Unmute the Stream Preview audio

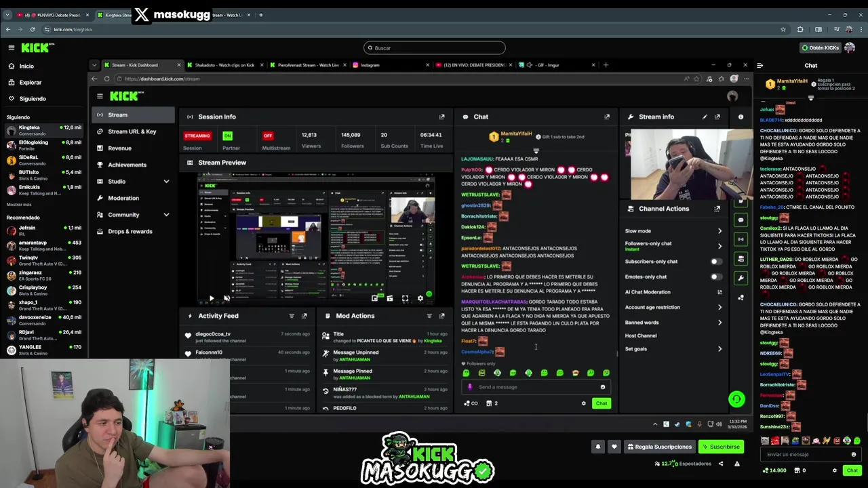226,298
